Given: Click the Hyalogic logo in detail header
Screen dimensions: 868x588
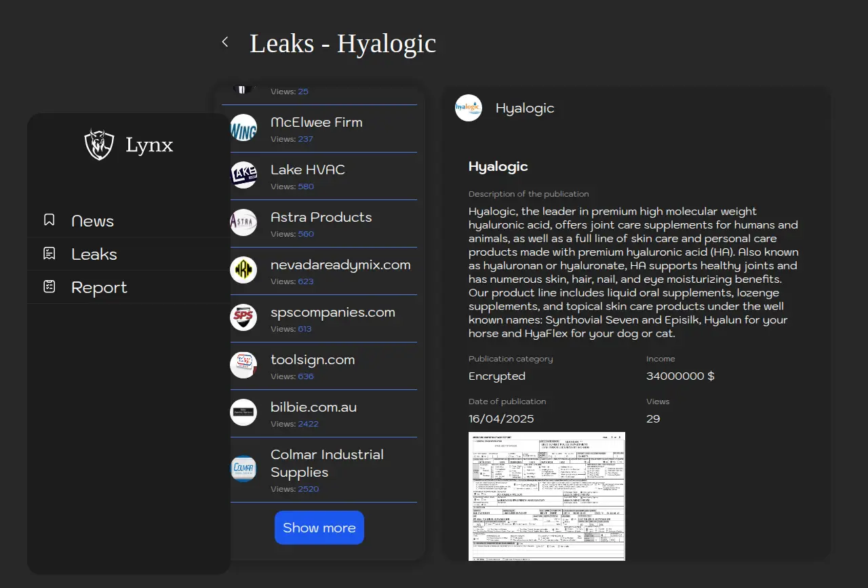Looking at the screenshot, I should [469, 108].
